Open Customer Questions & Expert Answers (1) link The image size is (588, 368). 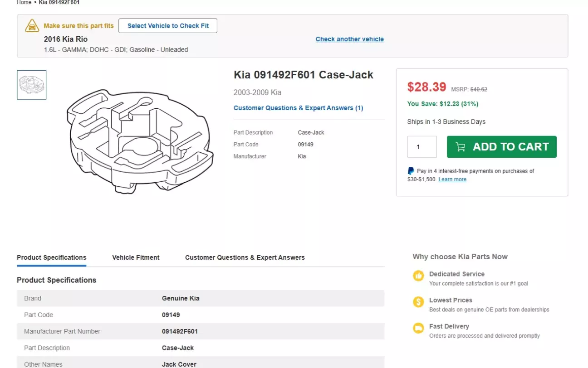(298, 108)
